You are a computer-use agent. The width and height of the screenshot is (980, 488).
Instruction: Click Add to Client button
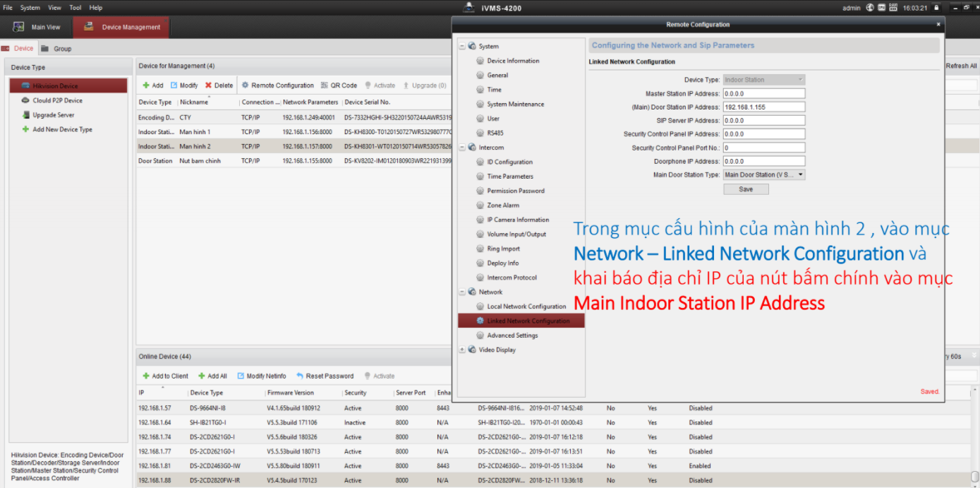pyautogui.click(x=165, y=376)
